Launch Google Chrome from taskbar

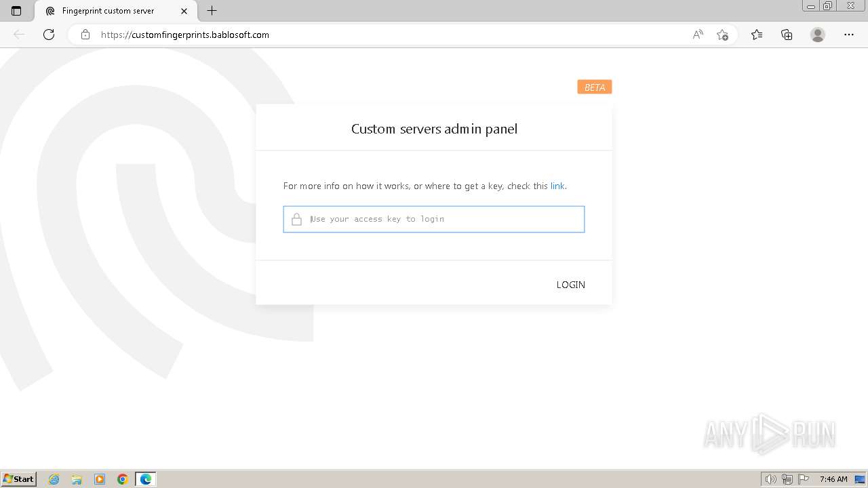point(123,479)
